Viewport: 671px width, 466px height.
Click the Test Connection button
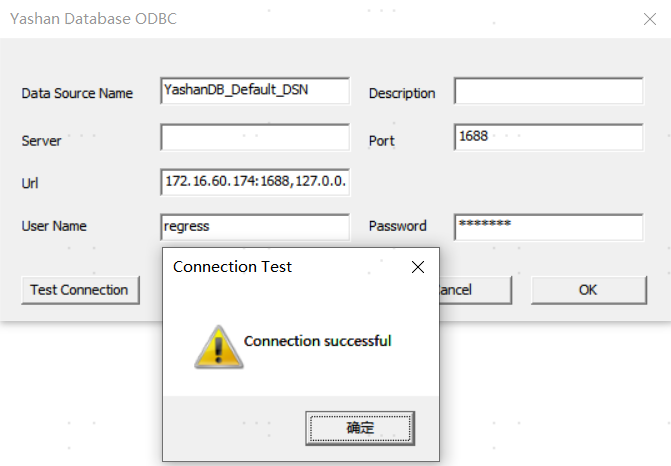point(80,289)
